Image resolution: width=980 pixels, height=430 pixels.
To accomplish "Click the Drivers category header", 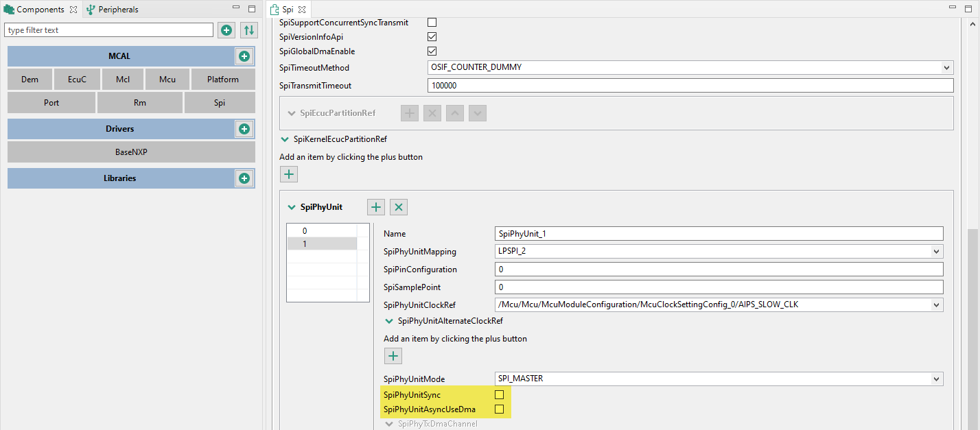I will (x=120, y=129).
